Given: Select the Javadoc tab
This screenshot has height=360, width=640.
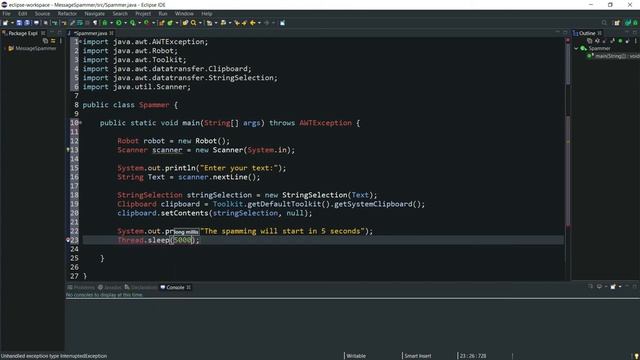Looking at the screenshot, I should (x=109, y=287).
